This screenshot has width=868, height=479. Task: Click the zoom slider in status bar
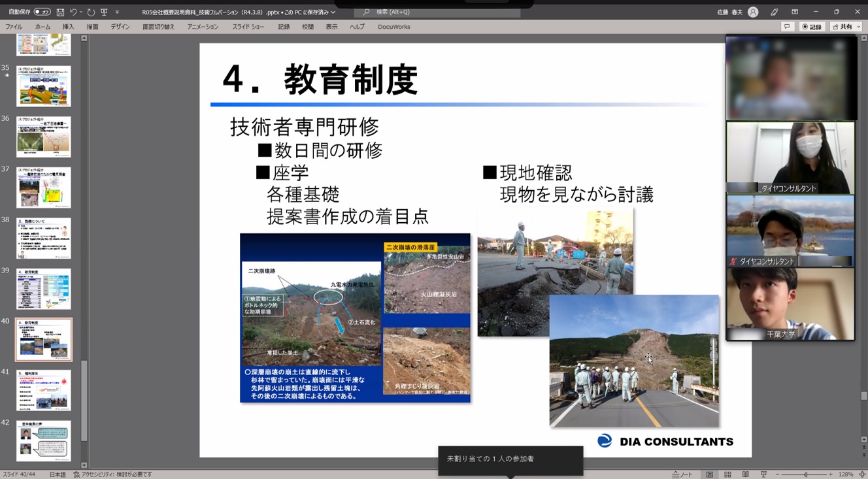[806, 474]
